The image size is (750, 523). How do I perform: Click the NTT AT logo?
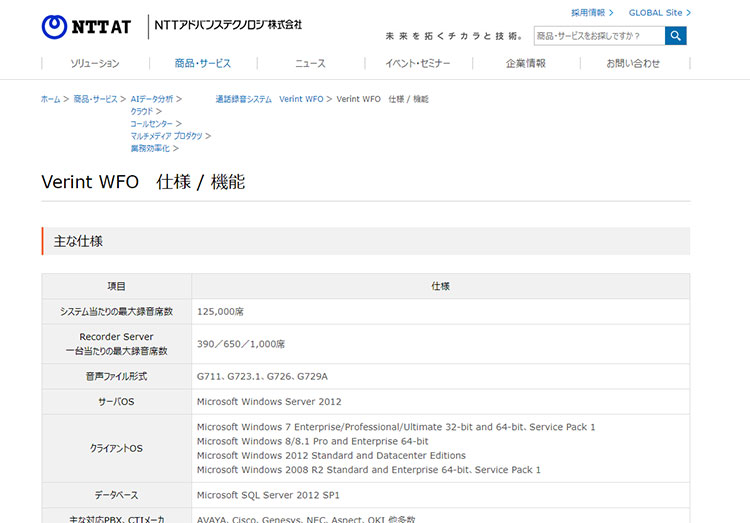click(x=86, y=27)
